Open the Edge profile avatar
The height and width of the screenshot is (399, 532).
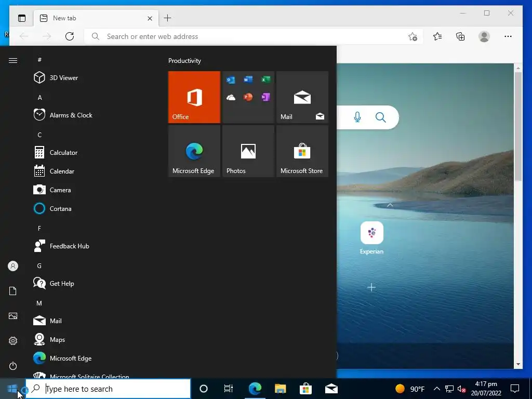pyautogui.click(x=484, y=36)
